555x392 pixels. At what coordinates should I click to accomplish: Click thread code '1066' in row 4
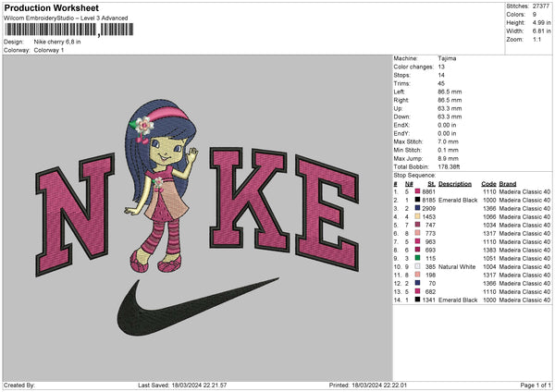pyautogui.click(x=489, y=217)
